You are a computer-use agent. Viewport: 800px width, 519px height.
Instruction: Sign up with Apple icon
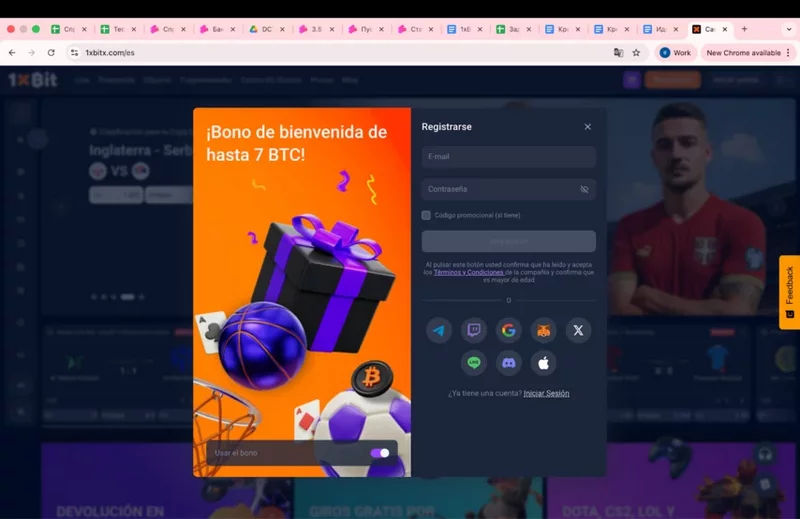[x=543, y=363]
